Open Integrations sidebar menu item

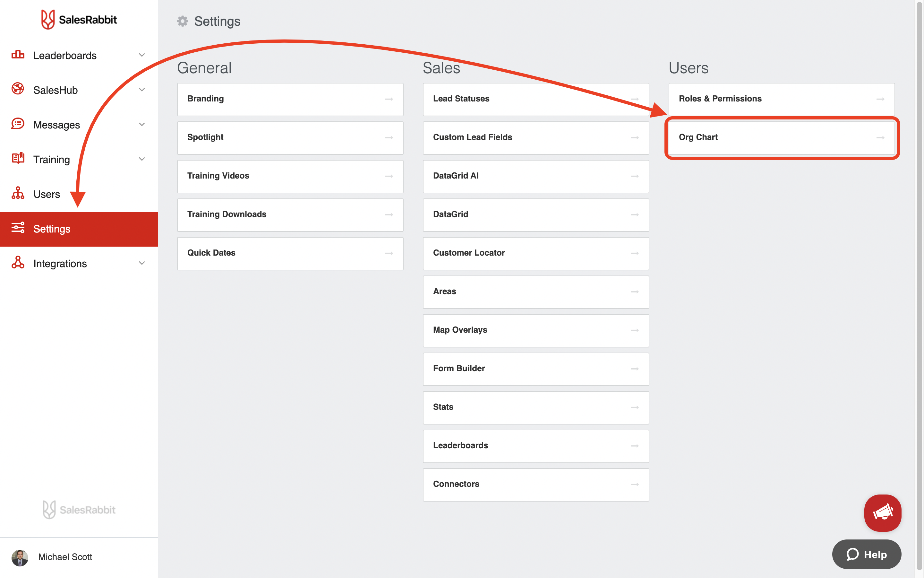click(x=79, y=263)
